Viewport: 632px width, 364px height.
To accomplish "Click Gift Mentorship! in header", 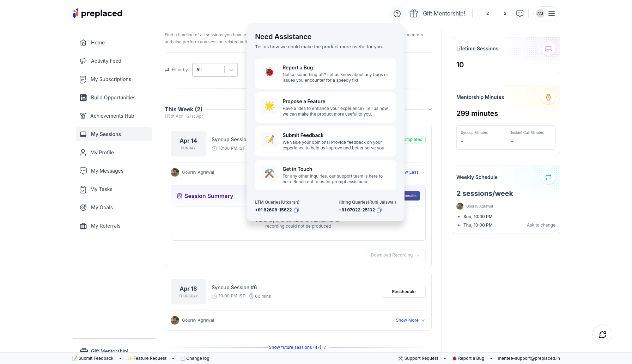I will pyautogui.click(x=444, y=13).
